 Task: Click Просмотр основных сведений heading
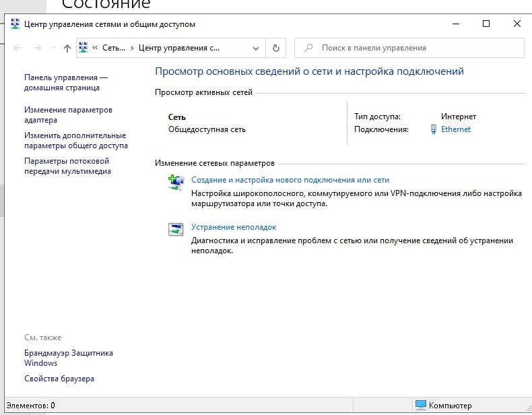[309, 71]
